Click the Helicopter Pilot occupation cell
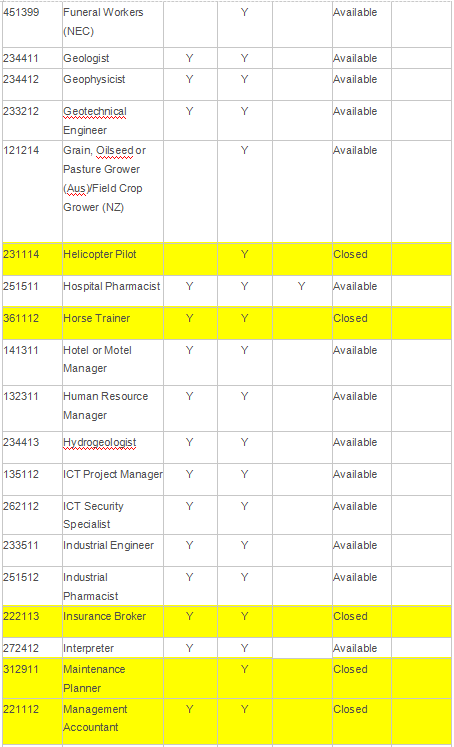The image size is (454, 747). tap(113, 259)
